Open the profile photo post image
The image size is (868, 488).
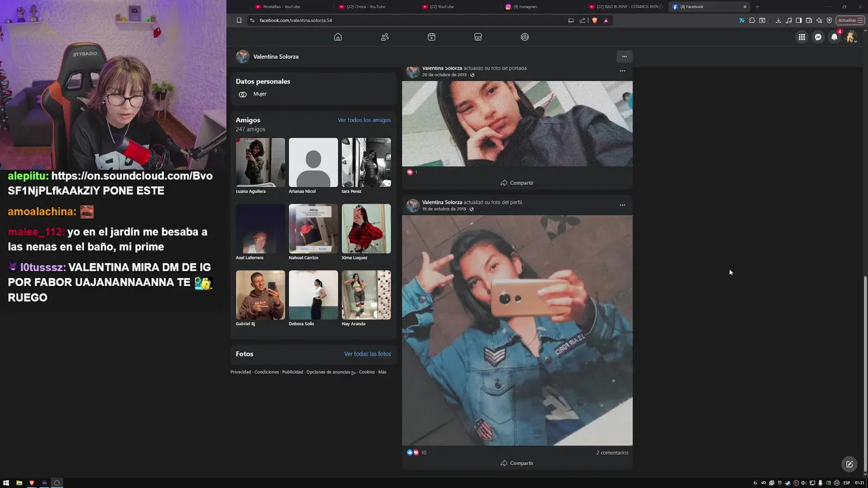(517, 330)
